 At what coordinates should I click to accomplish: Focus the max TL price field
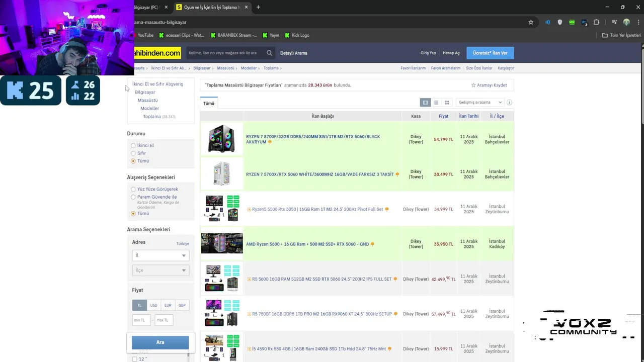(x=164, y=320)
